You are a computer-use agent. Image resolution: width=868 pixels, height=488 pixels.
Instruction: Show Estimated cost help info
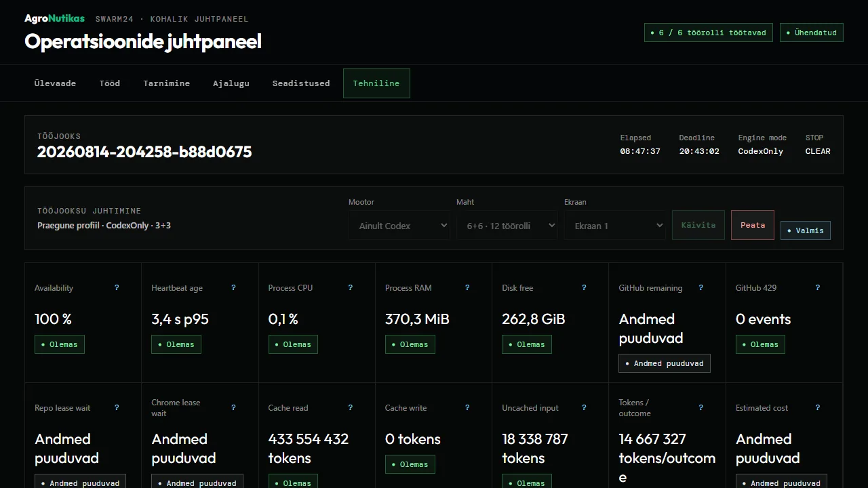[x=818, y=408]
